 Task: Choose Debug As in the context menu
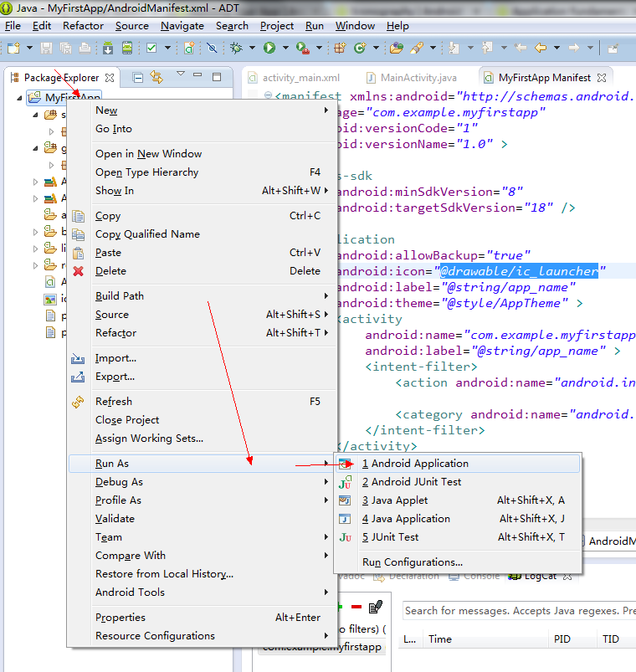(203, 482)
